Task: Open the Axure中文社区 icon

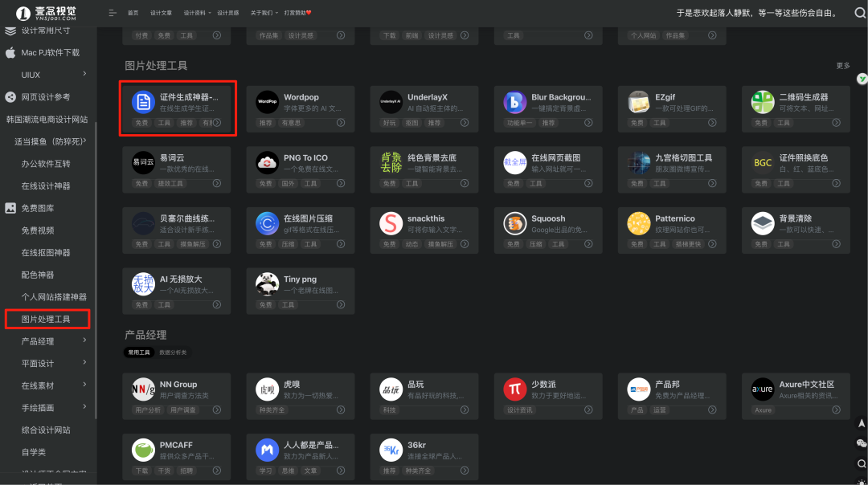Action: 763,389
